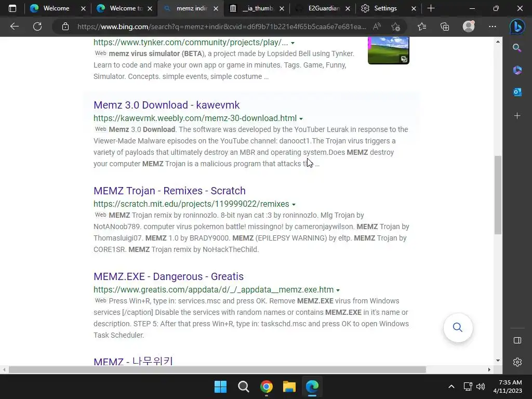The image size is (532, 399).
Task: Close the E2Guardian tab
Action: coord(348,9)
